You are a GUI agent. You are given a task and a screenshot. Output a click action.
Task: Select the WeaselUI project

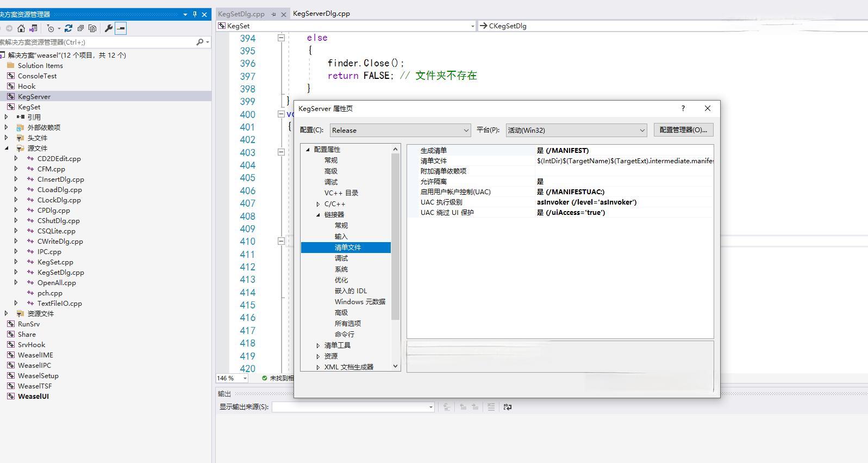[x=33, y=396]
